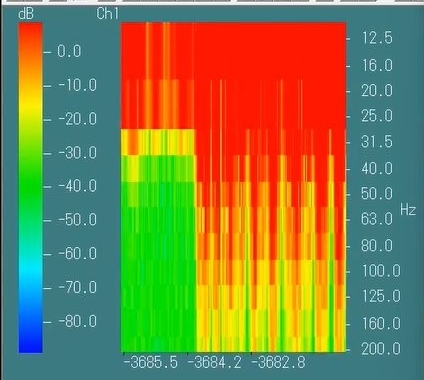Click the 100.0 Hz frequency label
Viewport: 424px width, 380px height.
[x=381, y=271]
